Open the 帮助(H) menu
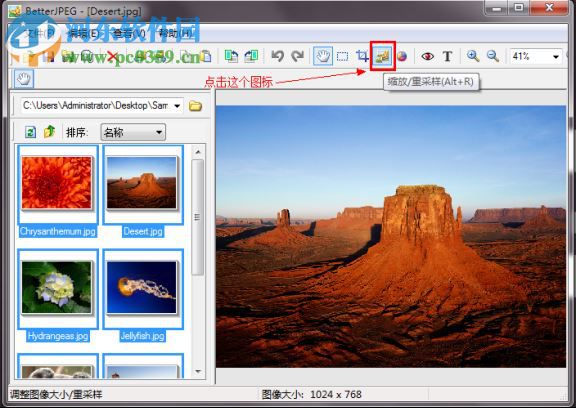Screen dimensions: 576x408 pyautogui.click(x=175, y=34)
